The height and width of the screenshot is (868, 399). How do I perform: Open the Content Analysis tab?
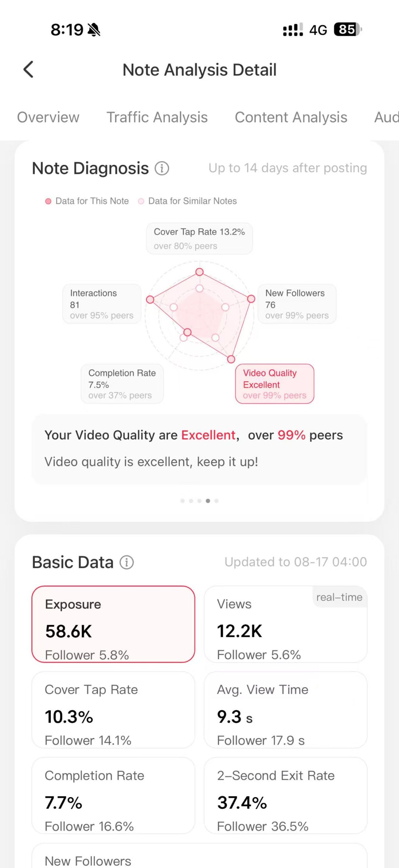pyautogui.click(x=291, y=117)
